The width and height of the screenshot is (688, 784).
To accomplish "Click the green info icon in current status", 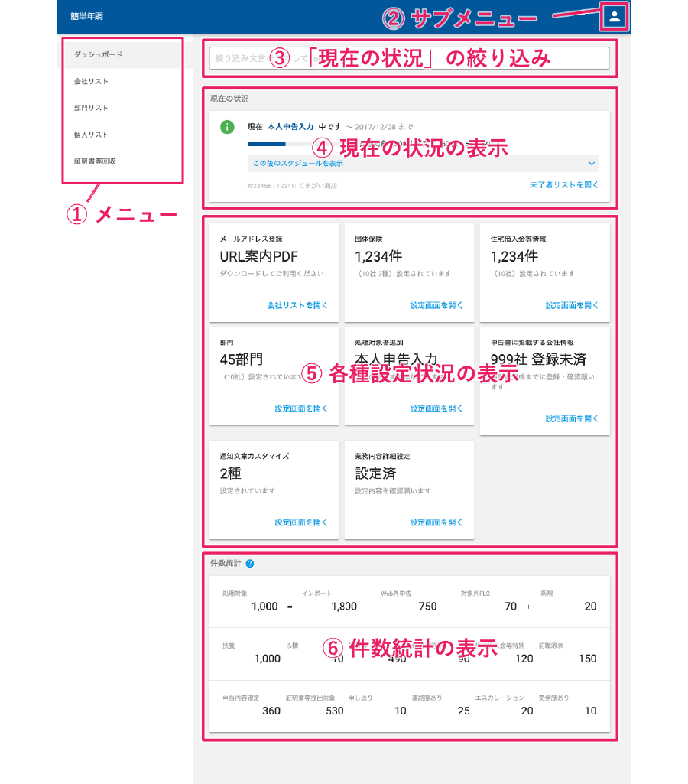I will click(x=226, y=127).
